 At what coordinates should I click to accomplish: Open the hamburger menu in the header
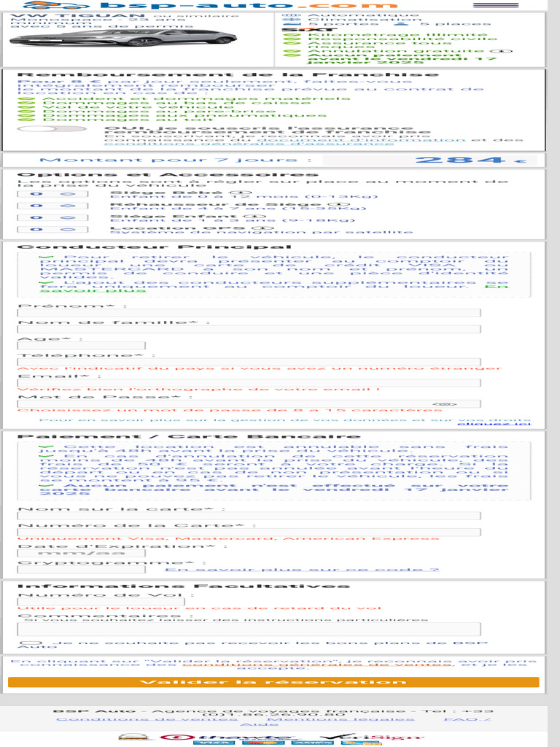click(495, 6)
